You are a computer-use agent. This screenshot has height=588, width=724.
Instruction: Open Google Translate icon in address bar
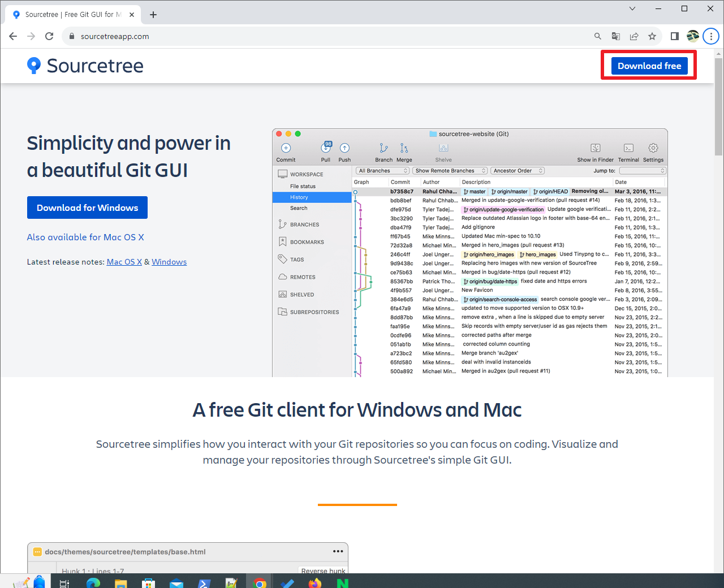[x=616, y=36]
